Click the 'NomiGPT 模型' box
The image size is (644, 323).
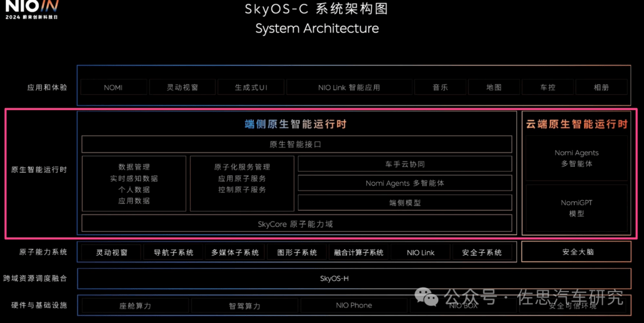click(x=577, y=209)
